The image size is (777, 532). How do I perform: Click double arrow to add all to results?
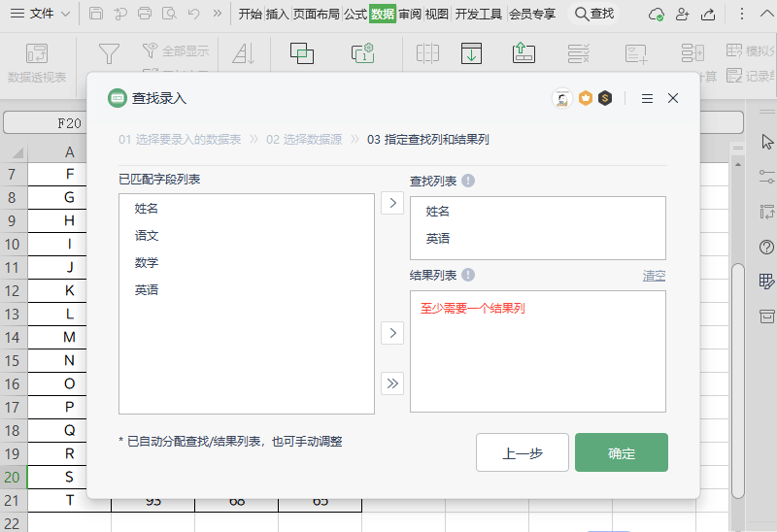point(392,382)
